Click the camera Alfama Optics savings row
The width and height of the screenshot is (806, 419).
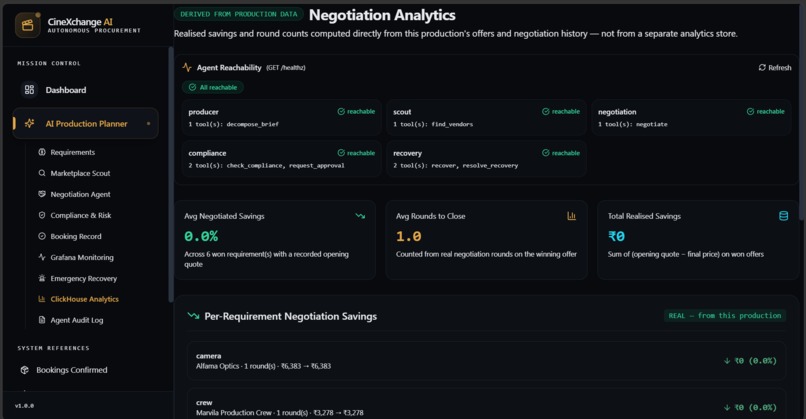click(486, 361)
